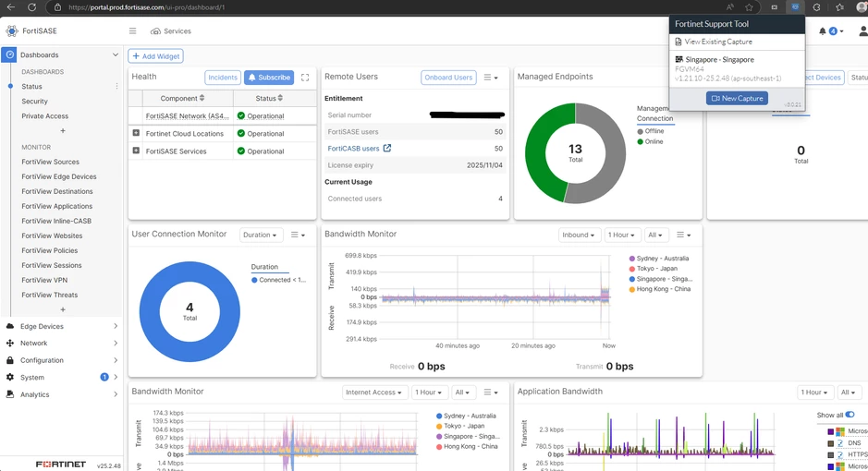
Task: Click the Add Widget button
Action: (x=155, y=55)
